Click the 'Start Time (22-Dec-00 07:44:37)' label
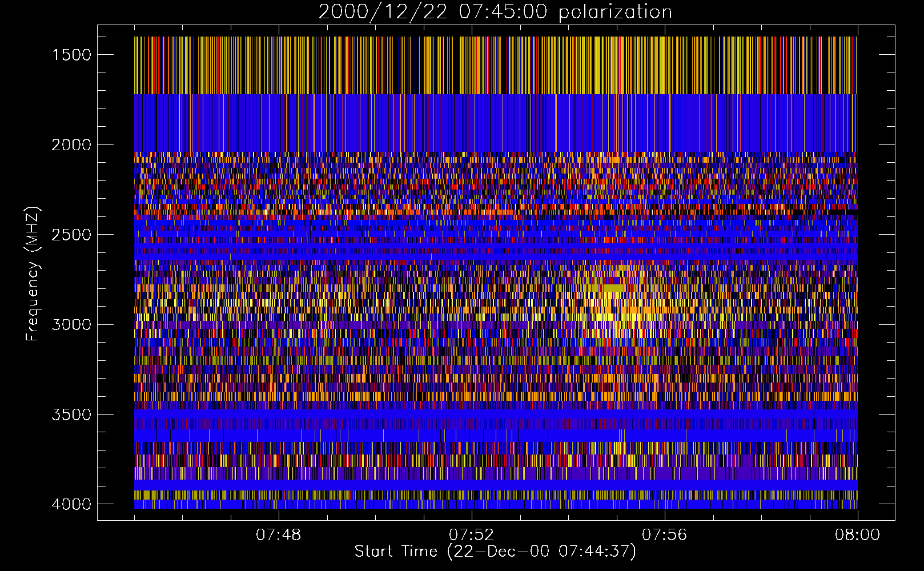Viewport: 924px width, 571px height. (495, 552)
